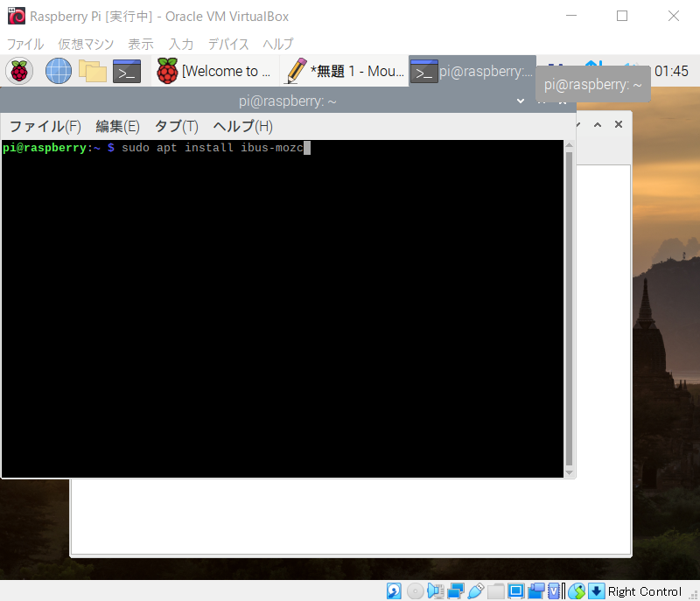Open the Raspberry Pi main menu
The width and height of the screenshot is (700, 601).
click(x=19, y=71)
